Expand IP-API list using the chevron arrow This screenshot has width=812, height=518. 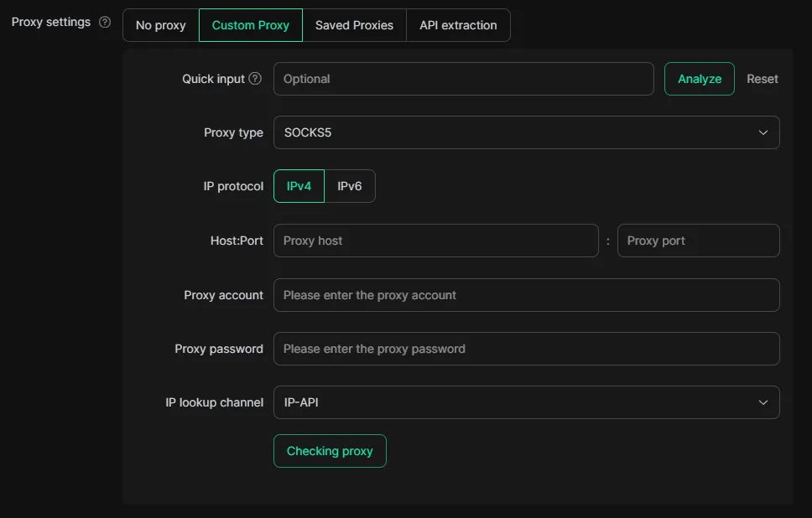pos(763,402)
